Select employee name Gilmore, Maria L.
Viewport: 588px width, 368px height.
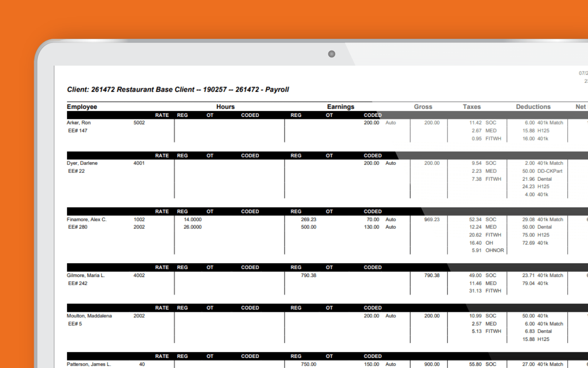86,275
